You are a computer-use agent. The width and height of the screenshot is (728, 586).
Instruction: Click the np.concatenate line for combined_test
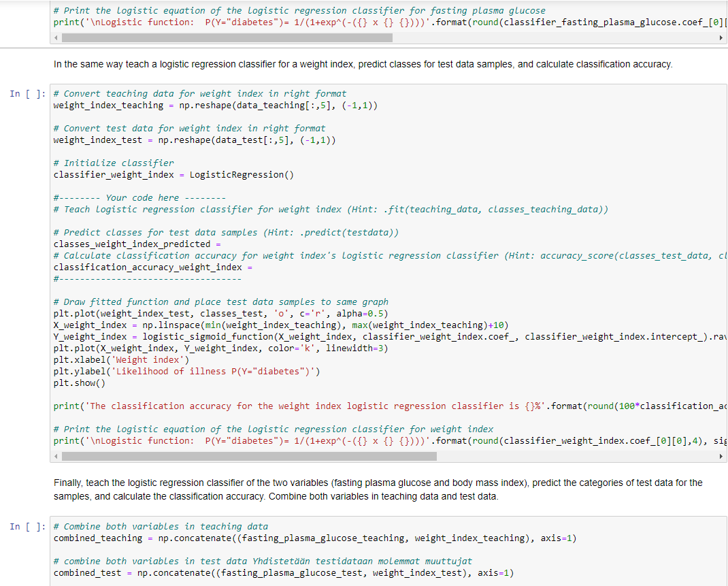pyautogui.click(x=272, y=572)
